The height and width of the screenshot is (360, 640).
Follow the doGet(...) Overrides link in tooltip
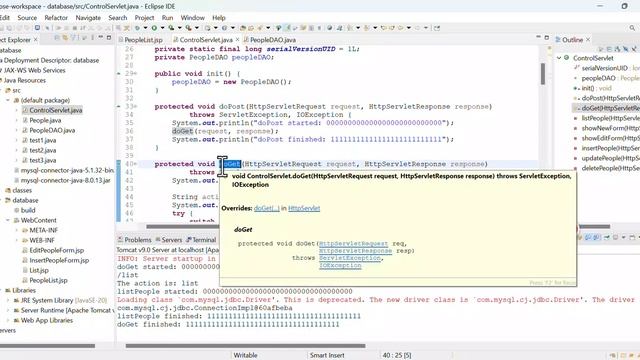[267, 208]
